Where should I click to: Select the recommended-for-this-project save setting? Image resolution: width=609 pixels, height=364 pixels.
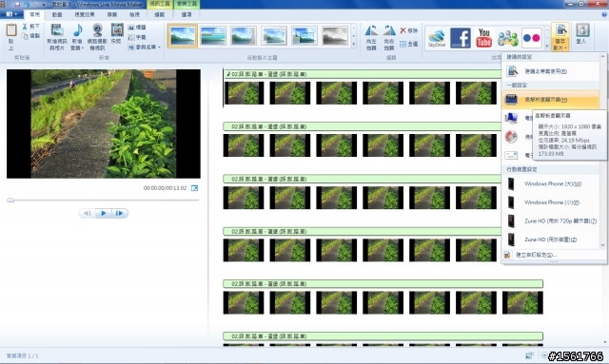(551, 71)
